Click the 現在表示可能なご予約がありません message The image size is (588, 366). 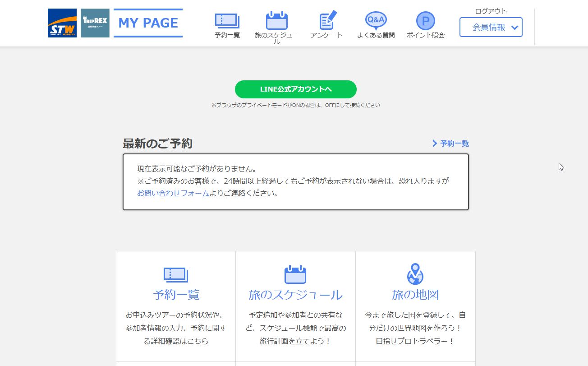click(x=197, y=169)
